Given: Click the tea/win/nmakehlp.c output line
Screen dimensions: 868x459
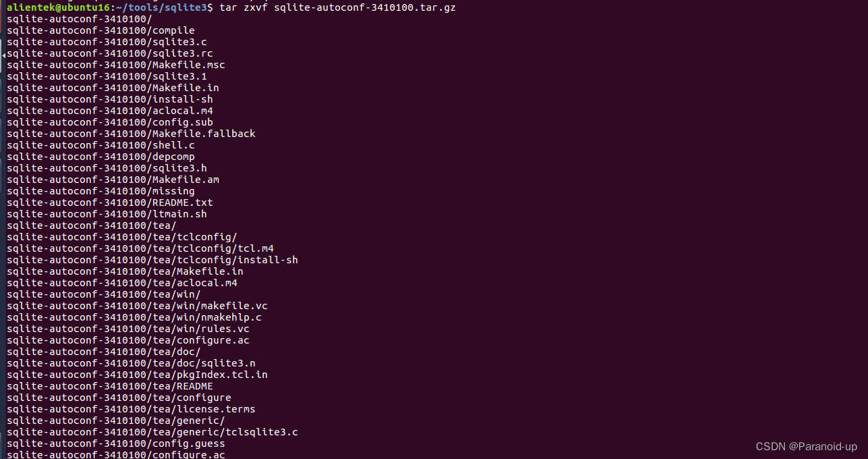Looking at the screenshot, I should click(134, 317).
